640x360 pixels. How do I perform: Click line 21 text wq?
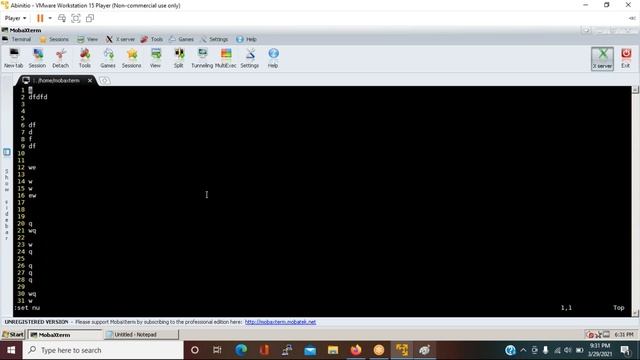coord(32,231)
